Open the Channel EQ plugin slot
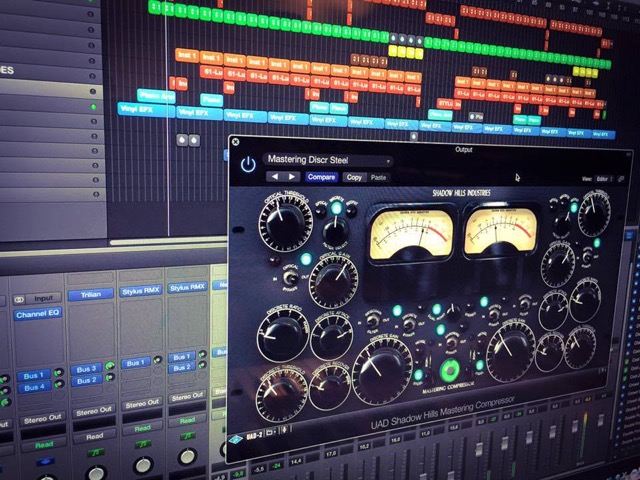This screenshot has height=480, width=640. coord(38,314)
